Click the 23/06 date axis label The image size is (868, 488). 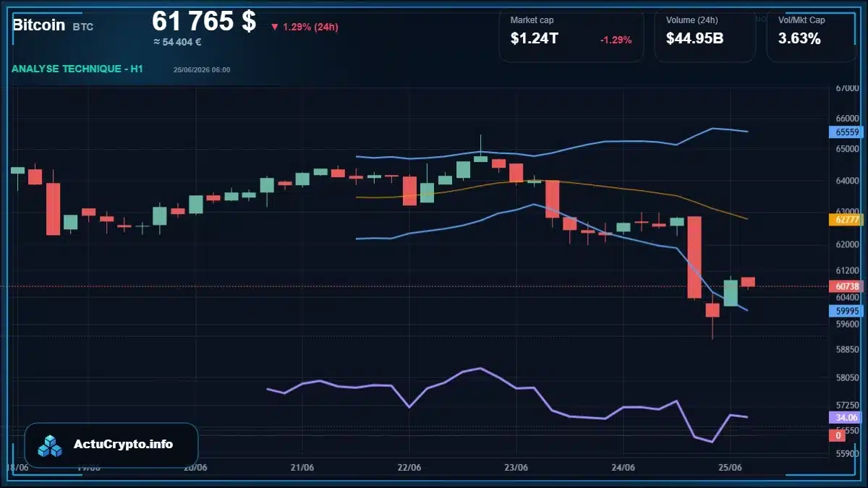[516, 468]
